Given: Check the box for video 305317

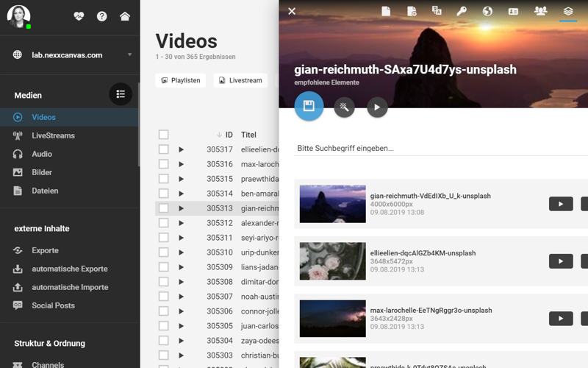Looking at the screenshot, I should pyautogui.click(x=163, y=149).
